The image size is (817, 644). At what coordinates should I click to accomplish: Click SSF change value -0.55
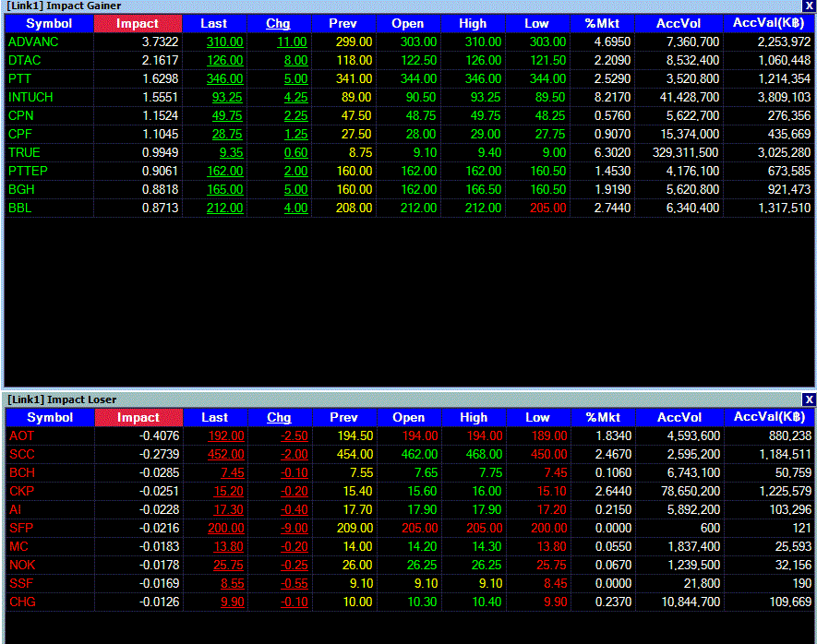tap(294, 584)
